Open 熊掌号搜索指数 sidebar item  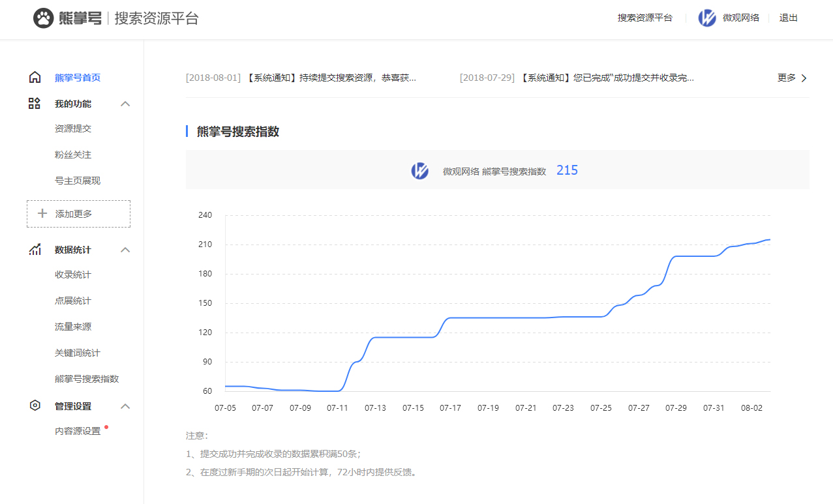(x=87, y=379)
